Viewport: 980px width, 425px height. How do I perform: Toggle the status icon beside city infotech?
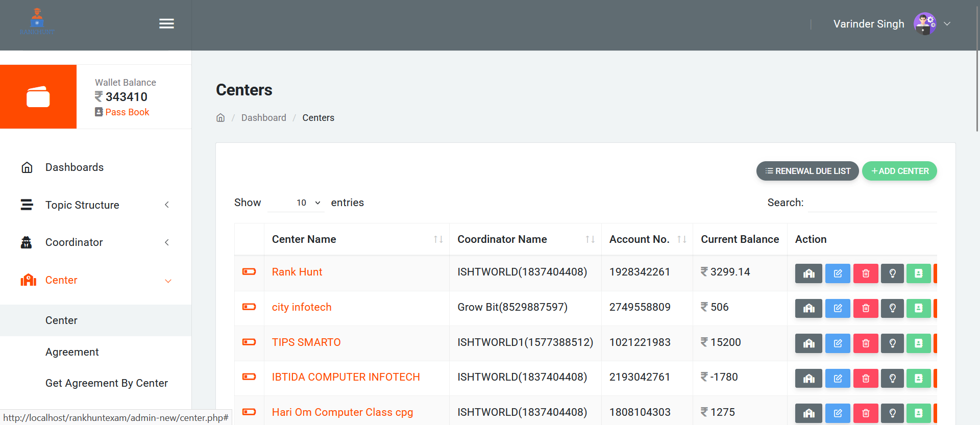[249, 307]
